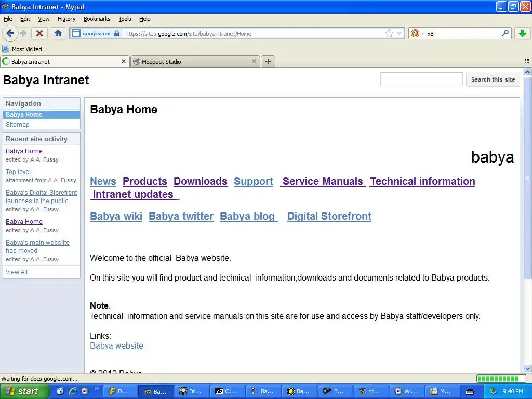The image size is (532, 399).
Task: Click the system tray notification icon
Action: [493, 391]
